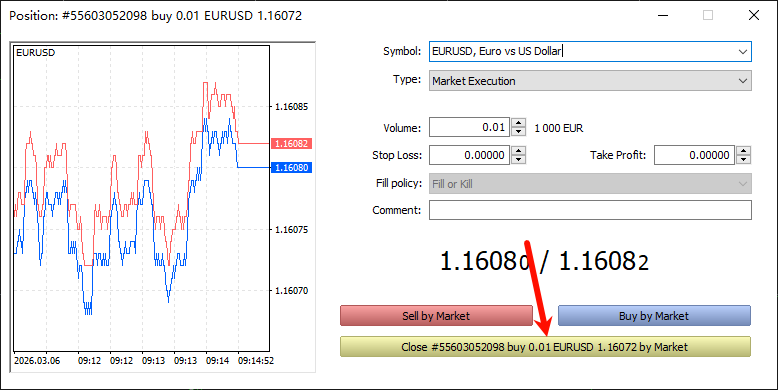Lower Take Profit using down arrow
This screenshot has width=778, height=390.
pos(743,160)
